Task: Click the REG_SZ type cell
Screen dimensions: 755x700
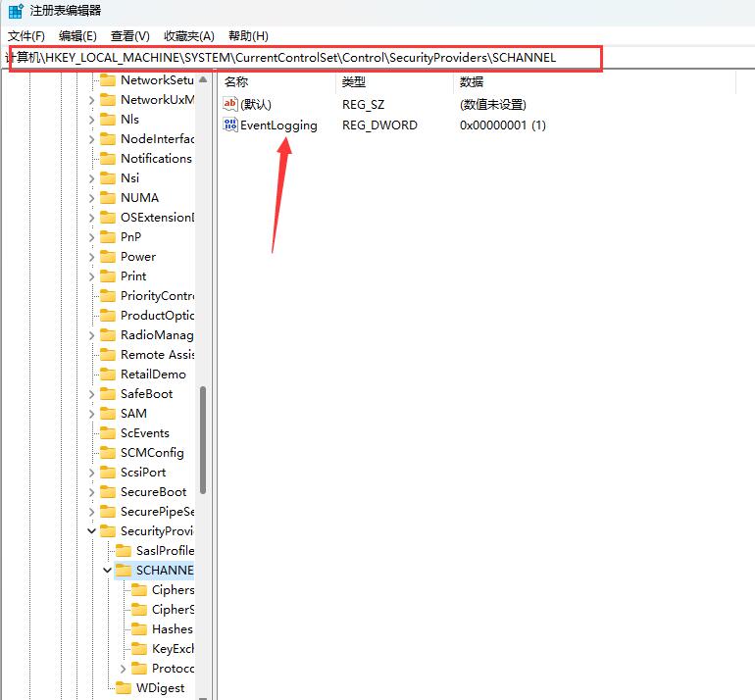Action: coord(363,105)
